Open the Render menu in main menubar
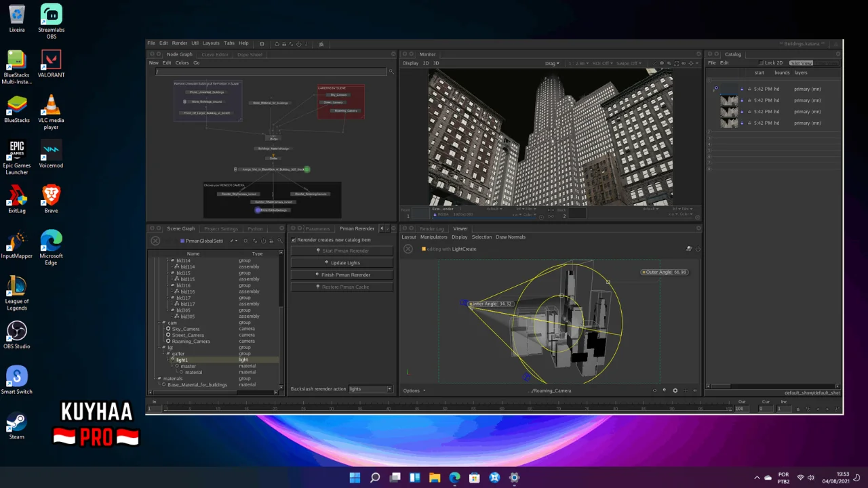 coord(180,43)
